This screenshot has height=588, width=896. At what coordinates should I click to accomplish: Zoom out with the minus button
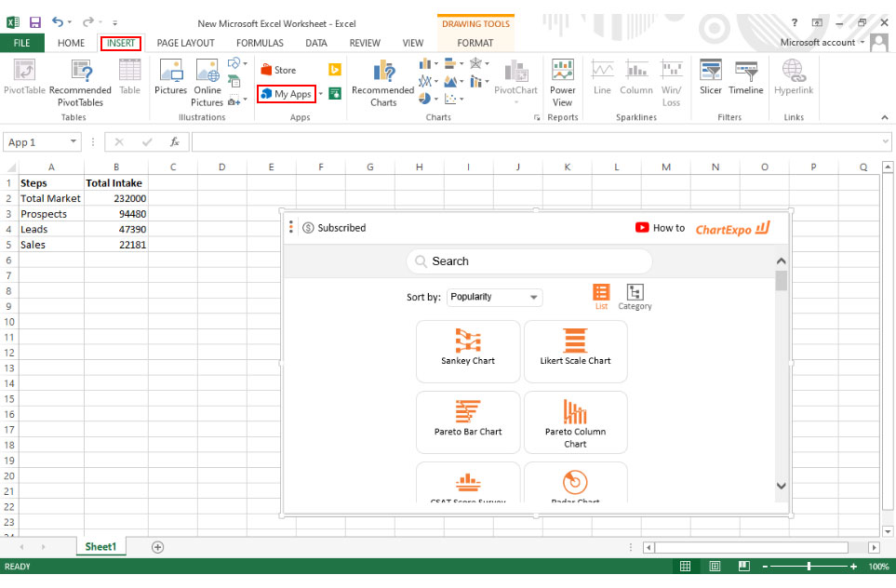tap(765, 567)
